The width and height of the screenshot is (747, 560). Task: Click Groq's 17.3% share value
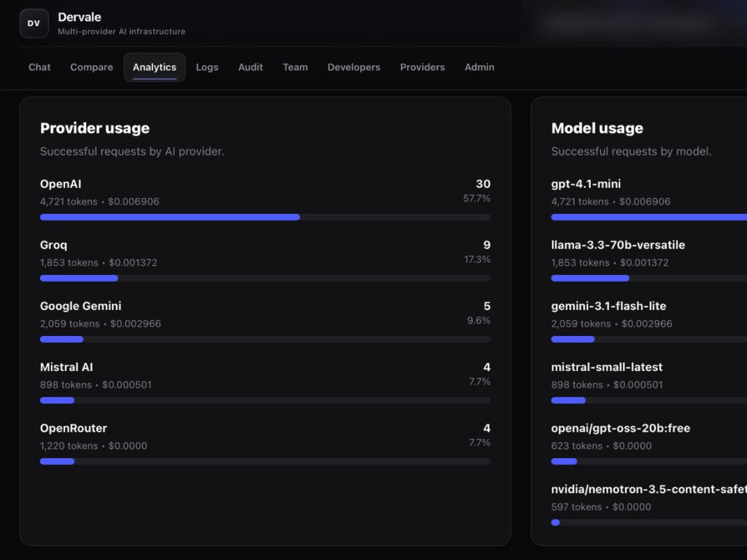click(x=477, y=259)
